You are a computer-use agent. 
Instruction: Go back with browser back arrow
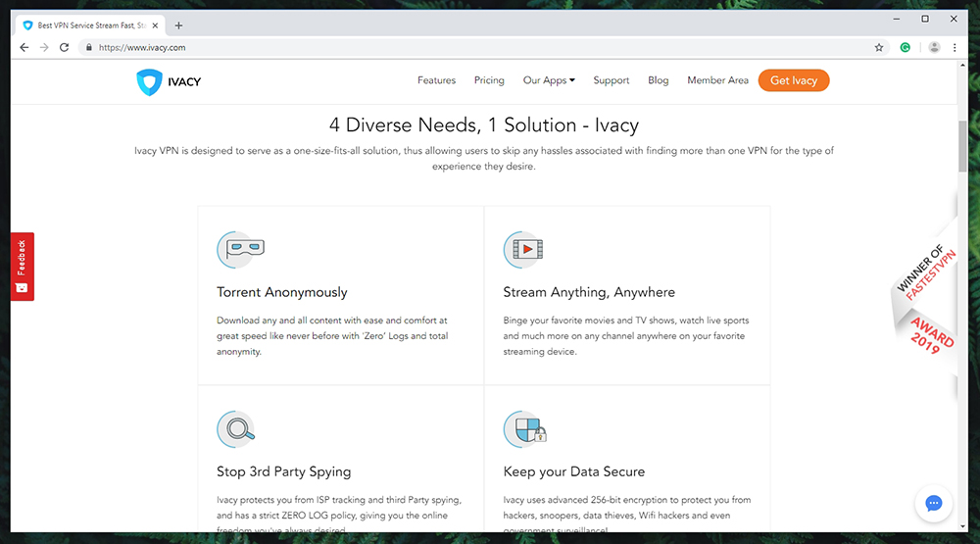[x=24, y=47]
